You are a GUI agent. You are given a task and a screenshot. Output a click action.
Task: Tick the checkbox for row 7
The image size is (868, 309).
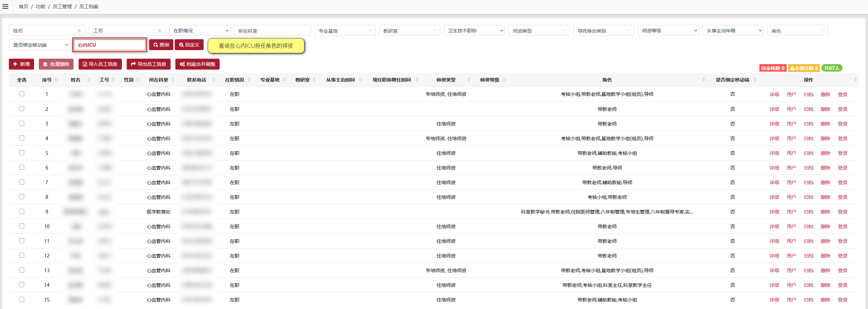point(22,182)
